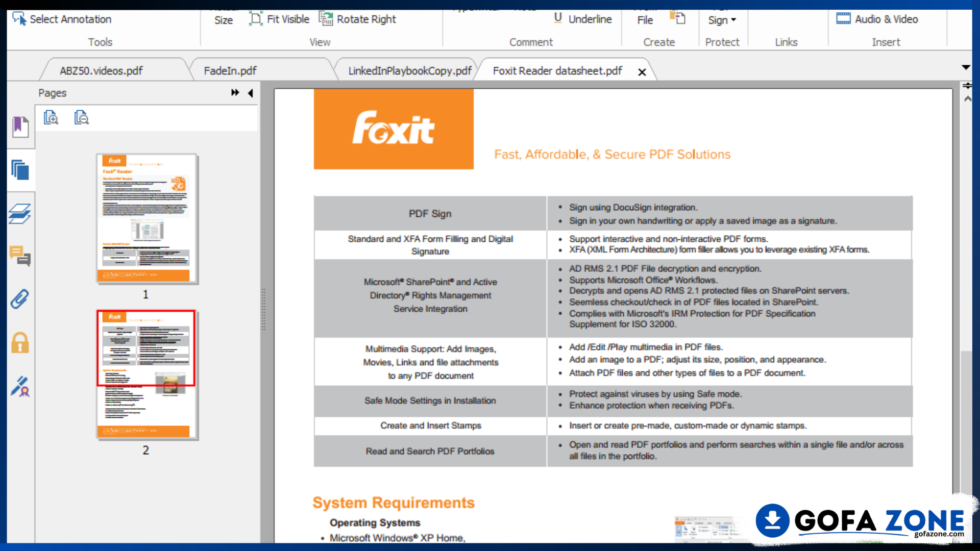Insert Audio & Video
The width and height of the screenshot is (980, 551).
click(877, 19)
